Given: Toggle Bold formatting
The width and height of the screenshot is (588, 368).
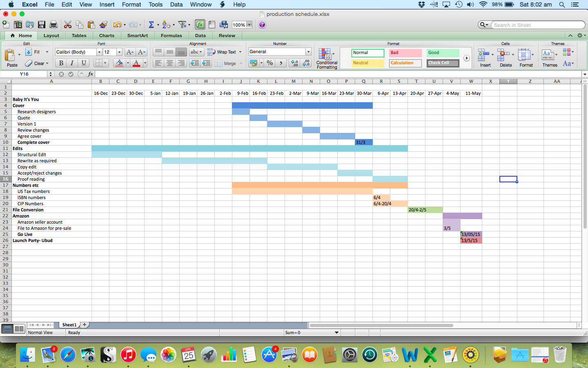Looking at the screenshot, I should 61,63.
